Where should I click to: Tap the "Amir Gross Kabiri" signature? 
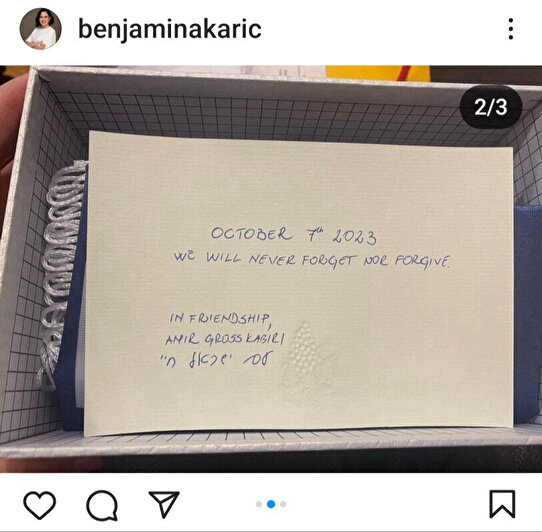tap(225, 339)
